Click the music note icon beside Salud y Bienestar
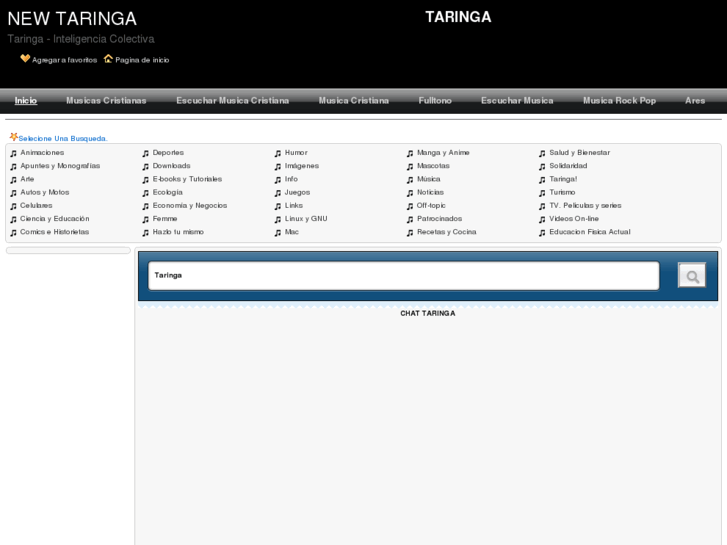 click(x=542, y=153)
